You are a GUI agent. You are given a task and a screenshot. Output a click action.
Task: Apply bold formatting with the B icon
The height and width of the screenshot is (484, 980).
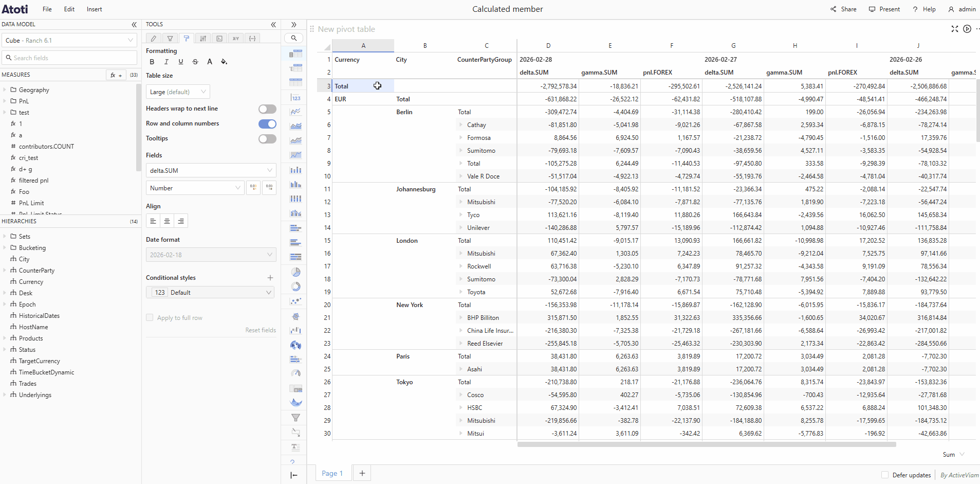pyautogui.click(x=151, y=61)
